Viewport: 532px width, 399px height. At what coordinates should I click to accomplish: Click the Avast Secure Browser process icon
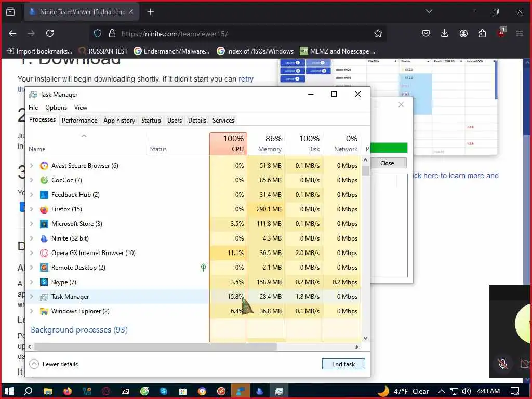44,166
